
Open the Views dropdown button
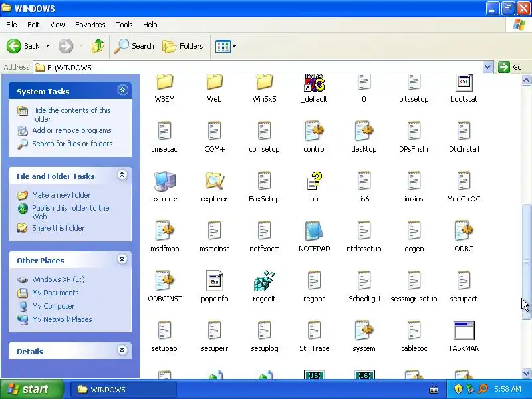pos(225,46)
